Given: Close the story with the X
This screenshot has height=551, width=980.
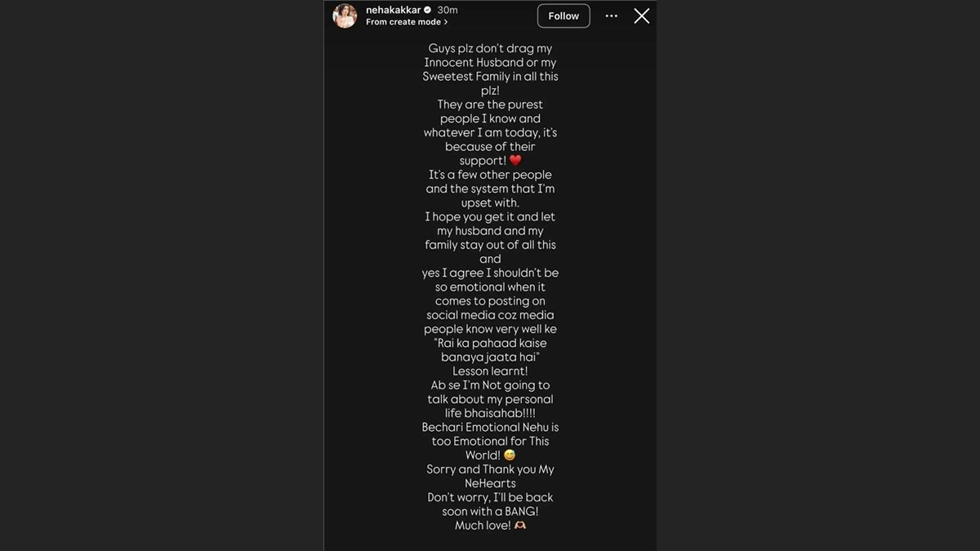Looking at the screenshot, I should tap(642, 16).
